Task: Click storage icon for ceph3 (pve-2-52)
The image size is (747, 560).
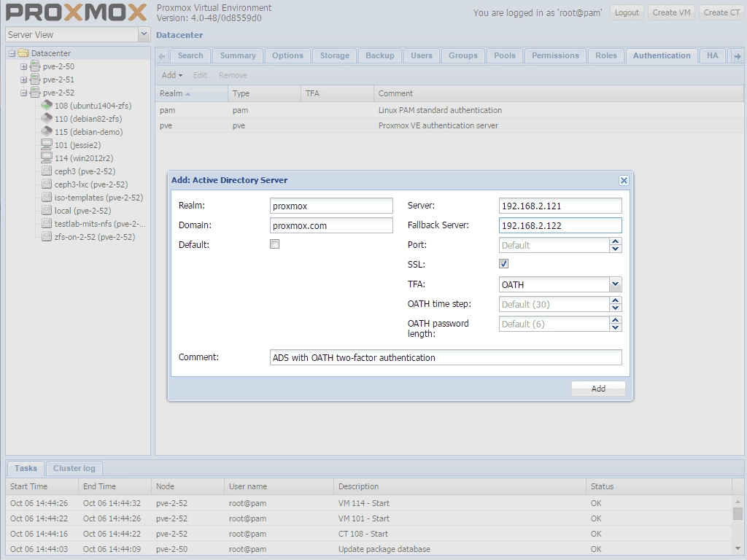Action: pyautogui.click(x=47, y=171)
